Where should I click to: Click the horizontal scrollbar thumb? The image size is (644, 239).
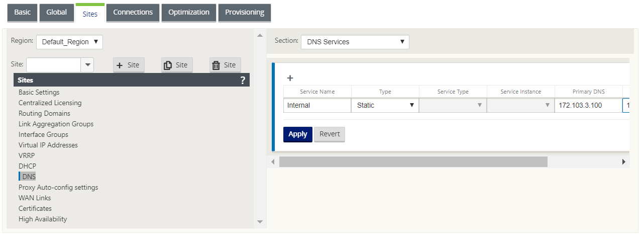pyautogui.click(x=413, y=162)
